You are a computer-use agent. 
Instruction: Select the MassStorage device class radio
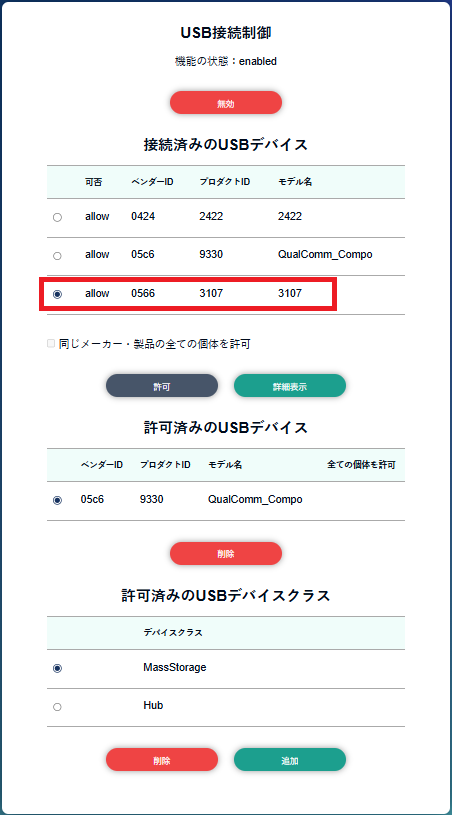(x=57, y=668)
